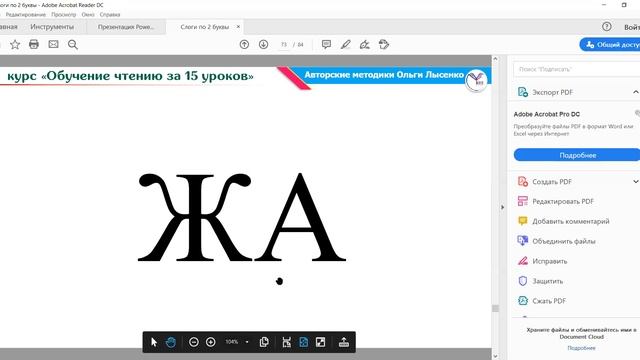The image size is (640, 360).
Task: Toggle fit one full page view
Action: click(x=304, y=342)
